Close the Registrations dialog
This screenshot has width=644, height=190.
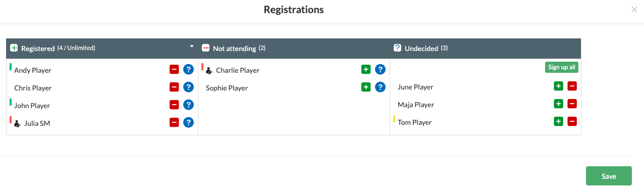tap(634, 9)
